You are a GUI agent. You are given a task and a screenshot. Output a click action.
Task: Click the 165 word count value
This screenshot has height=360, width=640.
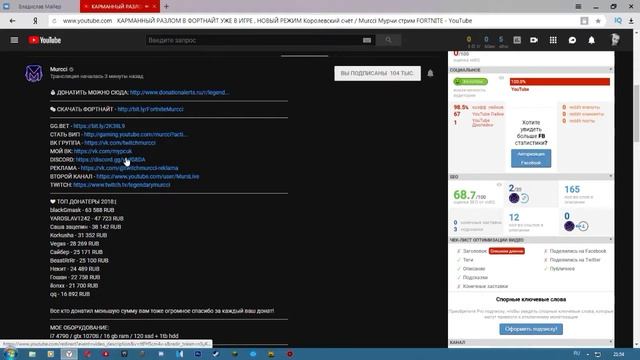click(x=572, y=189)
